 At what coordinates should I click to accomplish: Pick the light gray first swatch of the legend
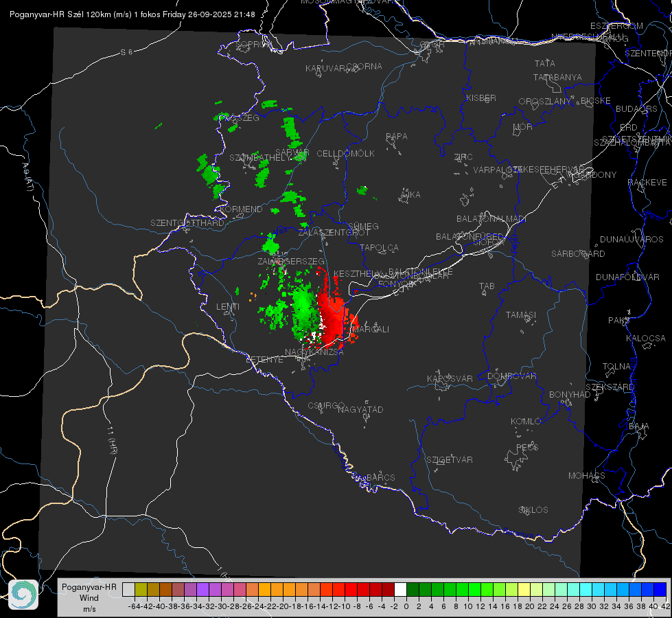click(128, 589)
